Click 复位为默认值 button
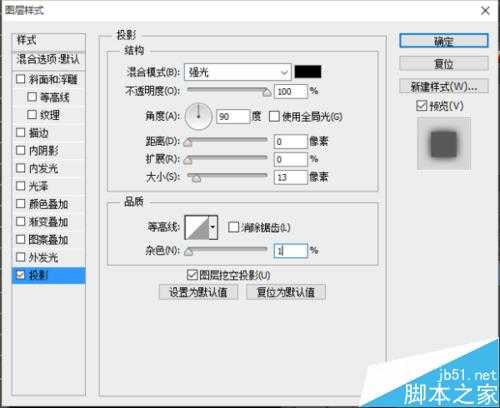 pyautogui.click(x=286, y=292)
